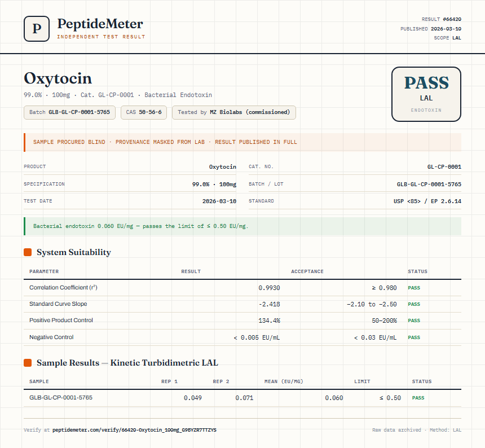Select the slope result -2.418
The width and height of the screenshot is (485, 448).
pos(269,304)
